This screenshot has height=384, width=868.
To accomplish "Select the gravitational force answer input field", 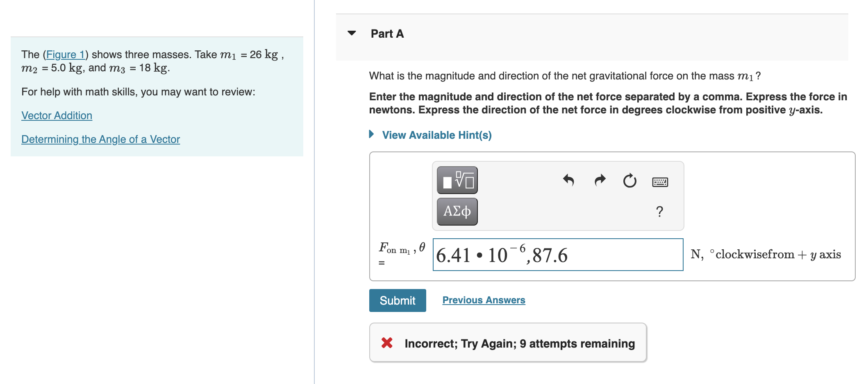I will (x=557, y=254).
